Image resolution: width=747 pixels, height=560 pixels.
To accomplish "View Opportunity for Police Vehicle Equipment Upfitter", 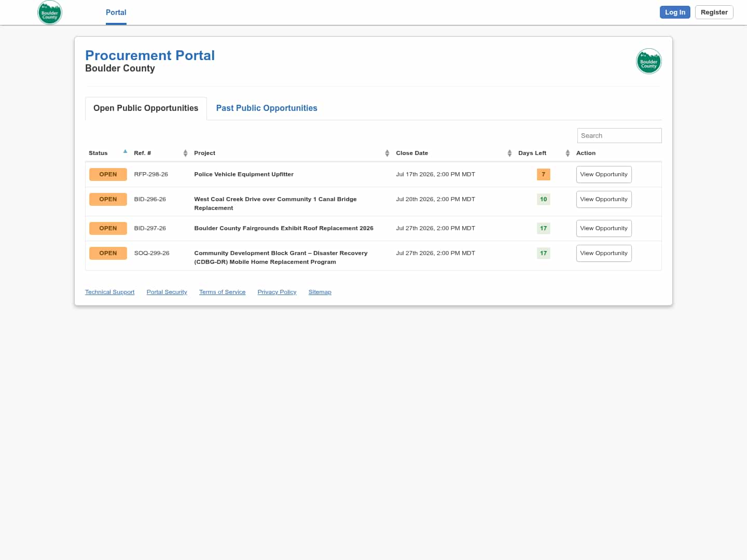I will click(604, 174).
